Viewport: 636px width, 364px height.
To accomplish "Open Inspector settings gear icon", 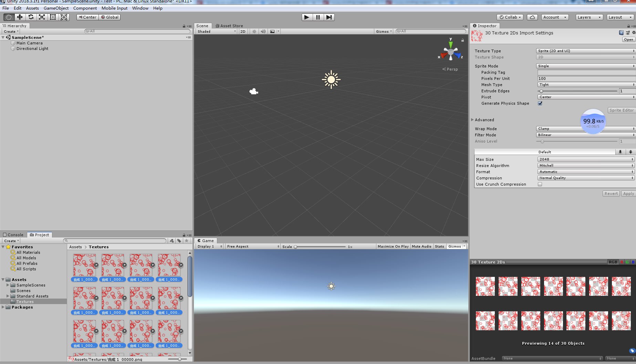I will click(x=634, y=33).
